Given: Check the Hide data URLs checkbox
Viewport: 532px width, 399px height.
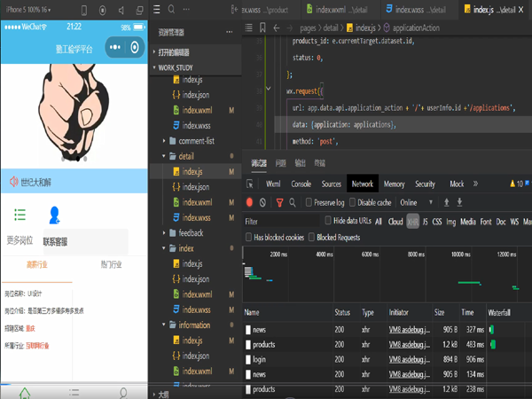Looking at the screenshot, I should [329, 221].
